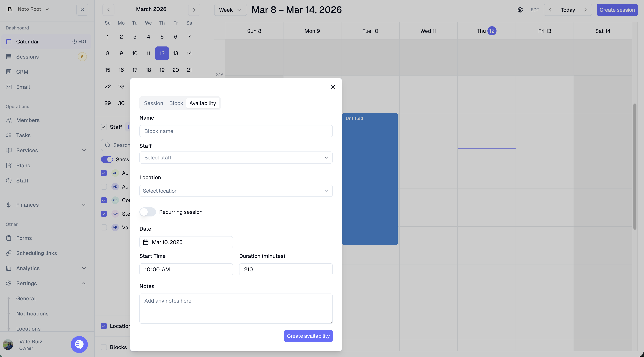This screenshot has height=357, width=644.
Task: Toggle the Recurring session switch
Action: pyautogui.click(x=147, y=212)
